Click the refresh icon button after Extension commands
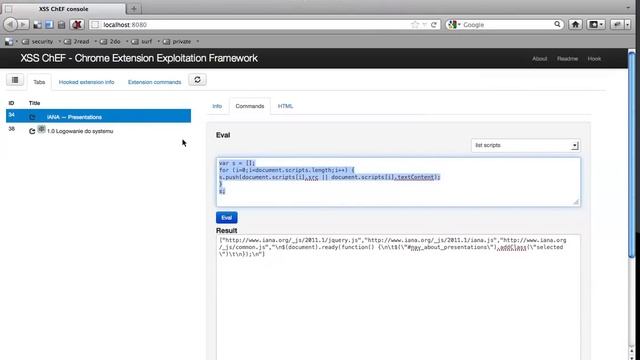This screenshot has height=360, width=640. click(x=198, y=80)
